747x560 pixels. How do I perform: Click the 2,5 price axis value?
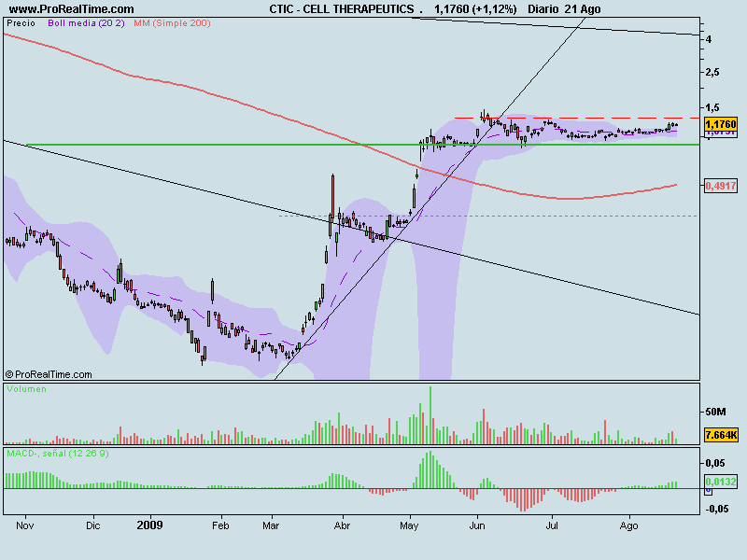pos(712,73)
